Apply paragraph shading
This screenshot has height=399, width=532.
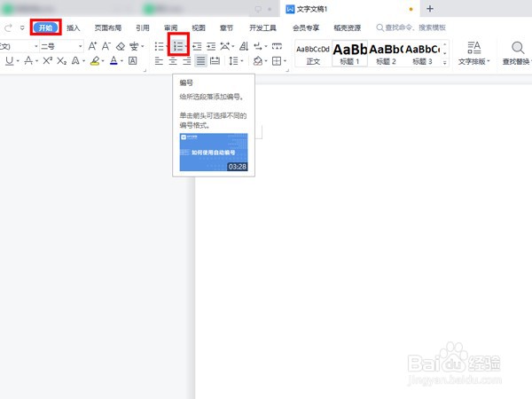[x=258, y=61]
